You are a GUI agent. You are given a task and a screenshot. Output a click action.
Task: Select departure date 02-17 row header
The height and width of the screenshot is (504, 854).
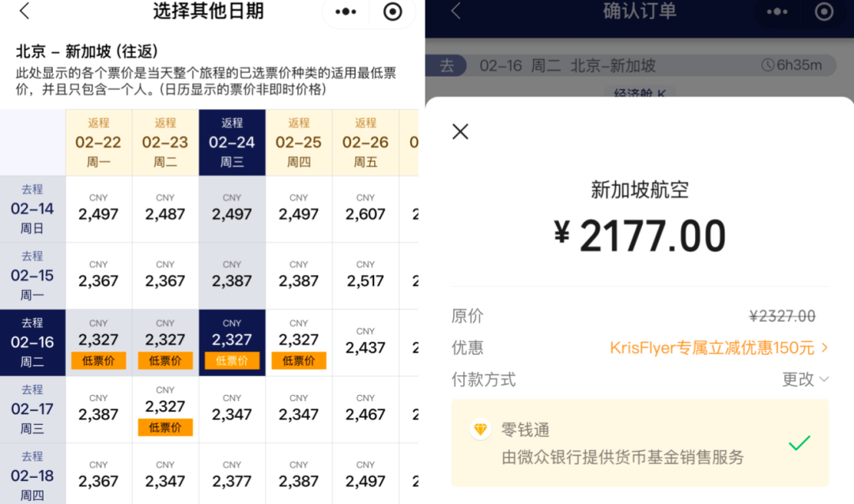(x=32, y=409)
